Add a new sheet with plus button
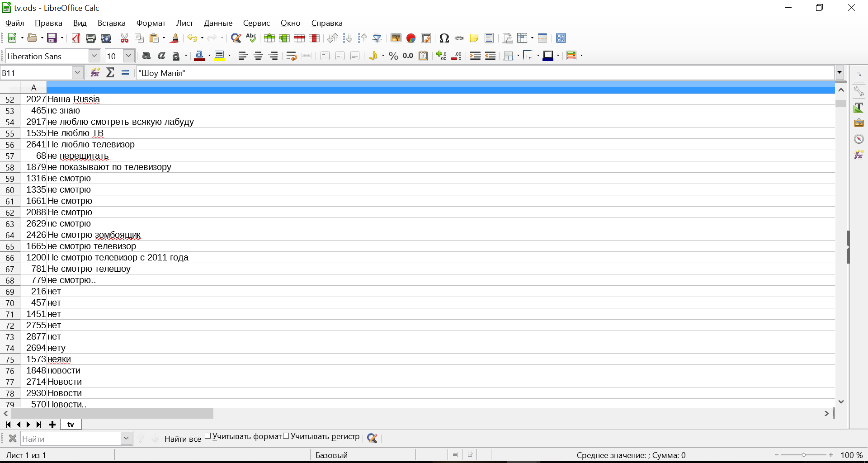868x463 pixels. 52,424
